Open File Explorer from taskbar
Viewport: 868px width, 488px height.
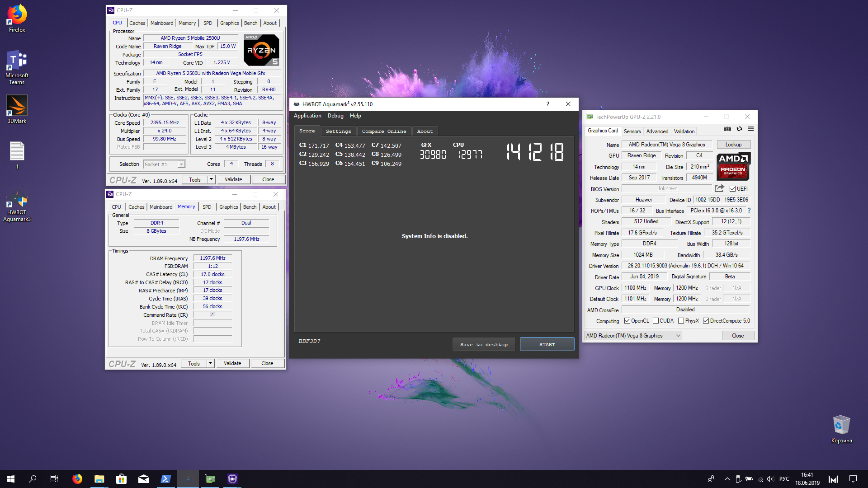pyautogui.click(x=99, y=479)
